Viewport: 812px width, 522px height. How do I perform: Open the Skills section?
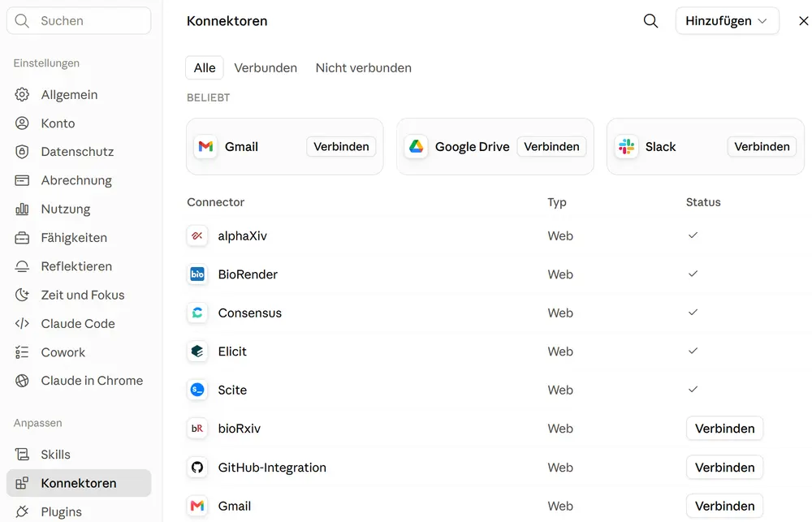pyautogui.click(x=79, y=454)
